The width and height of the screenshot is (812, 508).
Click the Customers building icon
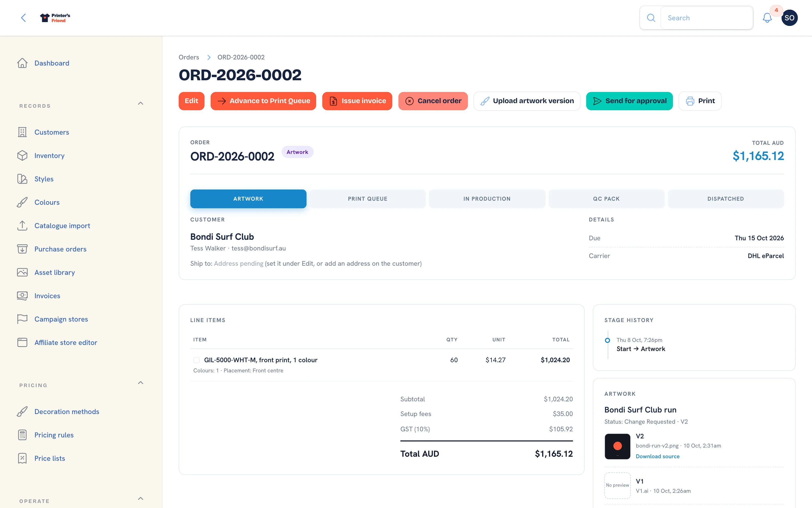click(23, 132)
